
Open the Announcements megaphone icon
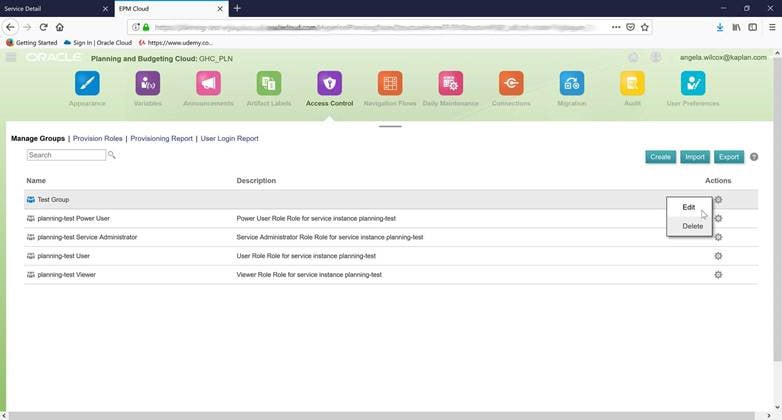pyautogui.click(x=208, y=84)
